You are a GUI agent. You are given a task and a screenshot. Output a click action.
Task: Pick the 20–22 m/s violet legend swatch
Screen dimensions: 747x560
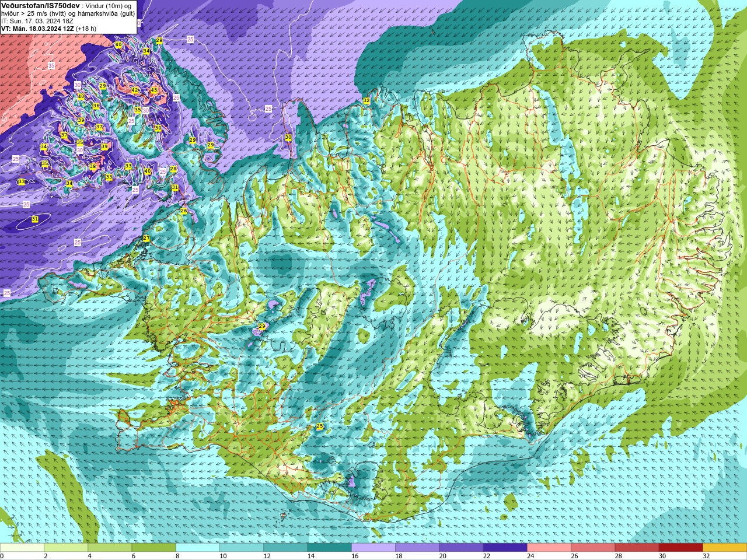tap(461, 548)
